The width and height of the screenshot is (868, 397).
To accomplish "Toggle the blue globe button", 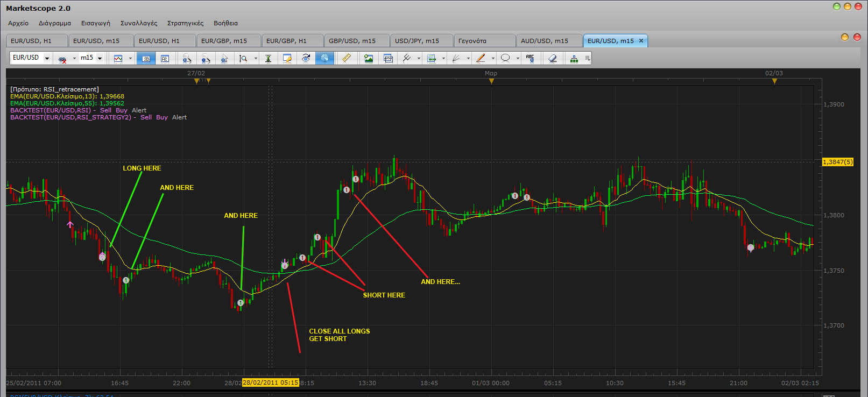I will [324, 58].
